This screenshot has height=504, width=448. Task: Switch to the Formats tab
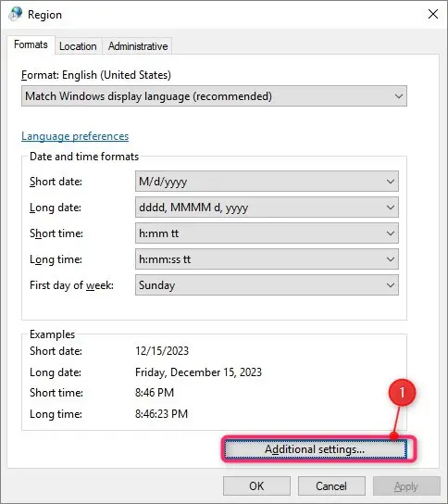tap(31, 44)
